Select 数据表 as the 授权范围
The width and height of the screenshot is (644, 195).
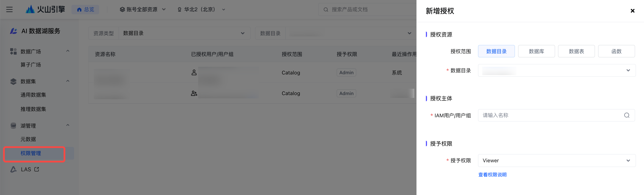point(576,51)
